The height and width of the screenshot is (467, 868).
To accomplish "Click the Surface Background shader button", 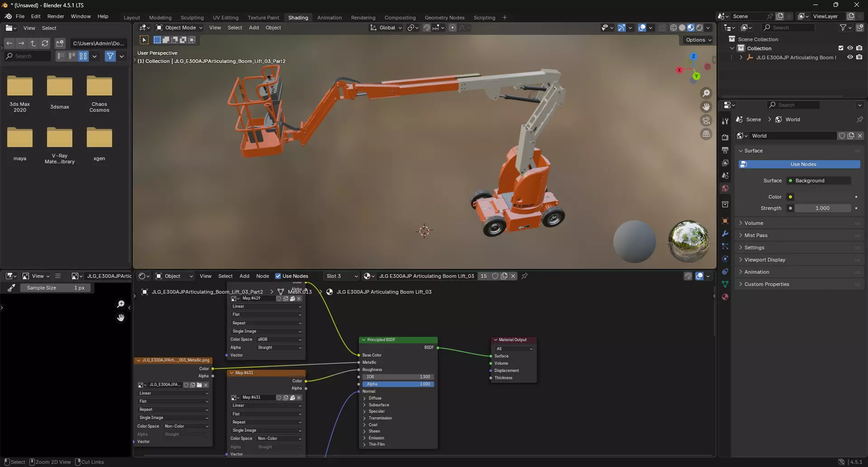I will point(819,181).
